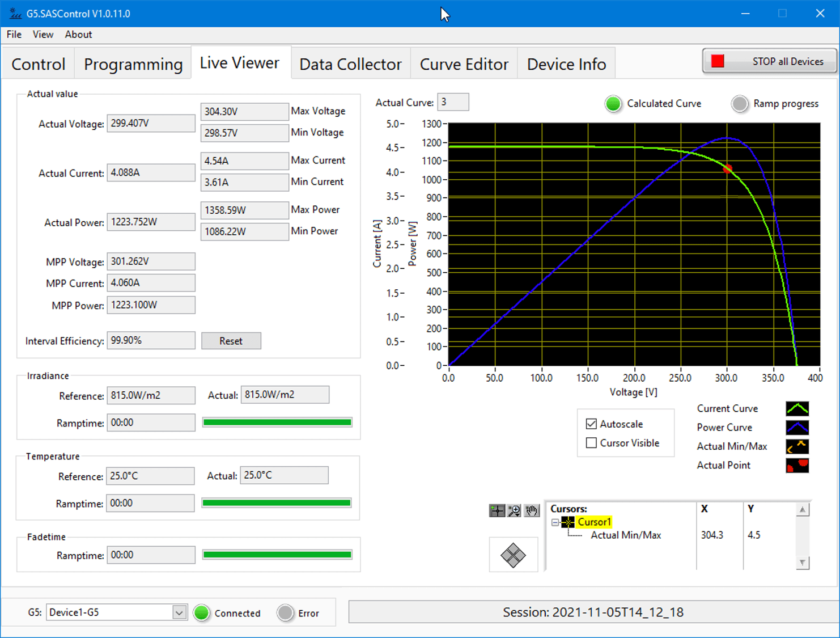Select the crosshair cursor tool
This screenshot has width=840, height=638.
[497, 510]
